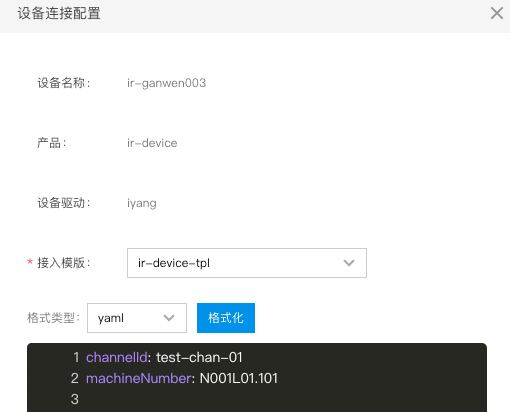Screen dimensions: 510x412
Task: Place cursor on channelId key
Action: coord(117,357)
